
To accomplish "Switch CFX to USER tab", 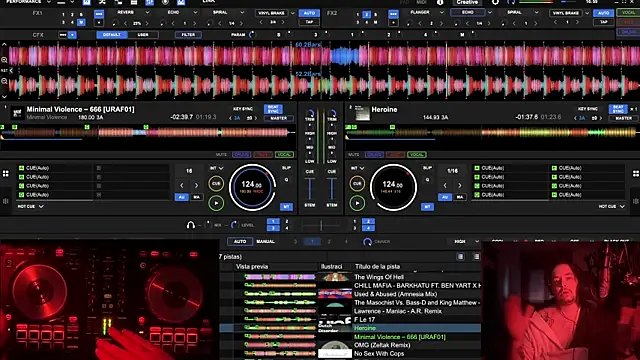I will 143,35.
